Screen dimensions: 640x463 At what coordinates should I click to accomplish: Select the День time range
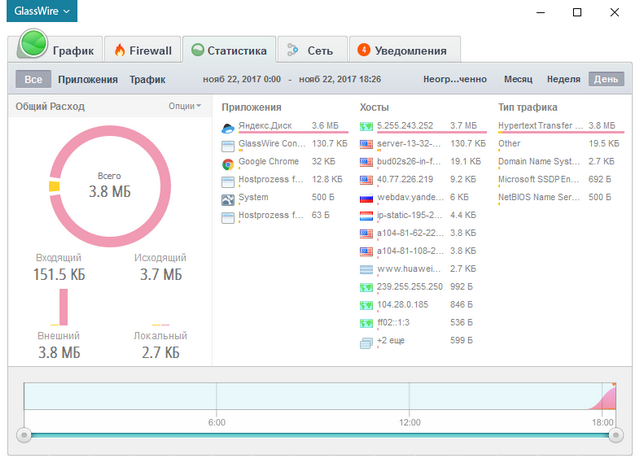tap(606, 79)
